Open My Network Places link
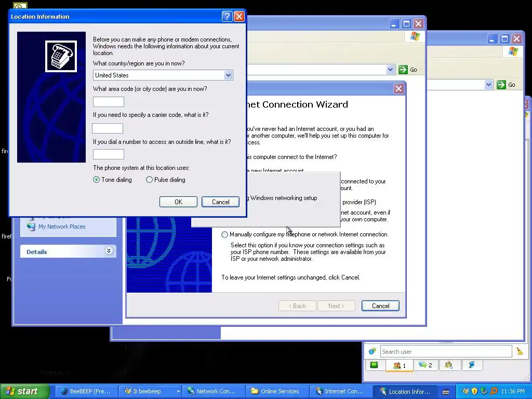532x399 pixels. (x=62, y=227)
